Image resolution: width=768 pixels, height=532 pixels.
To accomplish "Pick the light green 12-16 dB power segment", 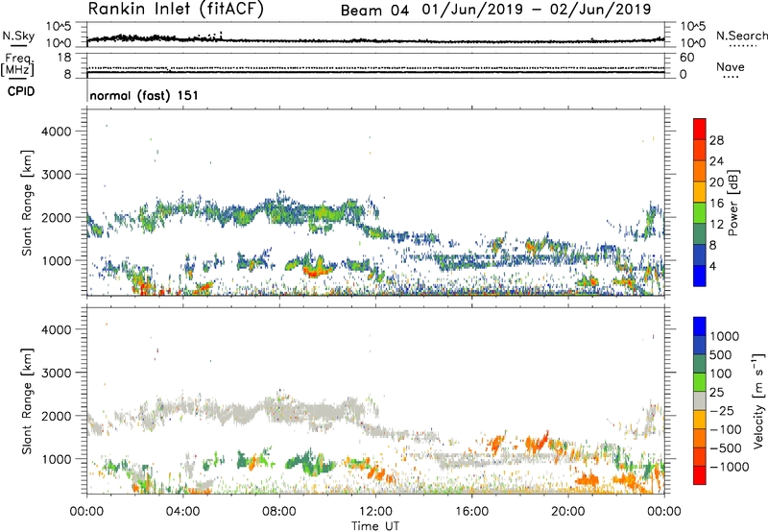I will 700,213.
